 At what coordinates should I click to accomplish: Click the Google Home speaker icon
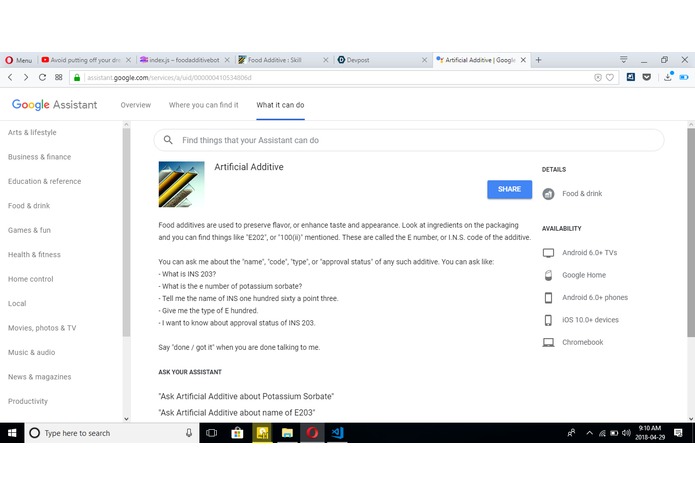[548, 275]
